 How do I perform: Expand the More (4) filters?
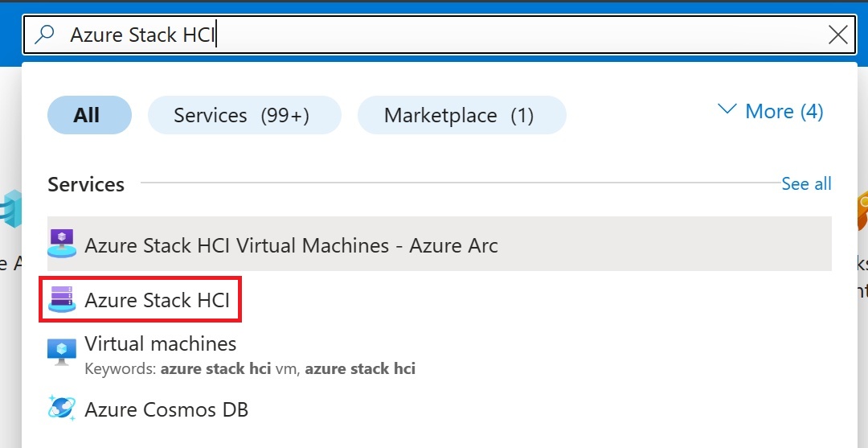click(771, 111)
